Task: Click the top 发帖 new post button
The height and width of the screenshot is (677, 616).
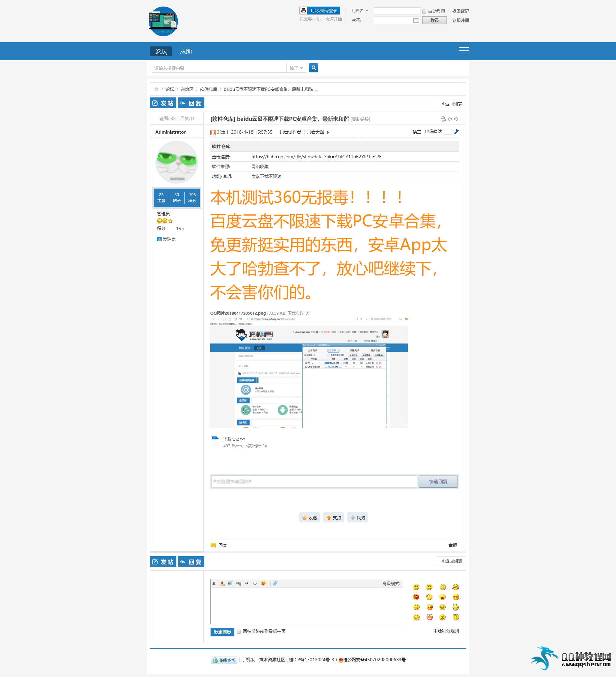Action: coord(163,103)
